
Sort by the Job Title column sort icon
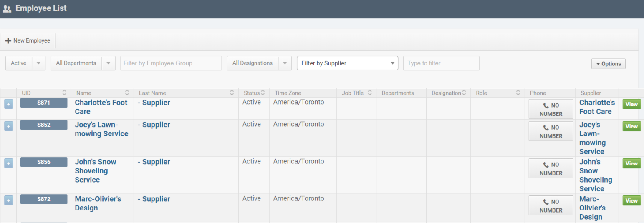tap(369, 93)
